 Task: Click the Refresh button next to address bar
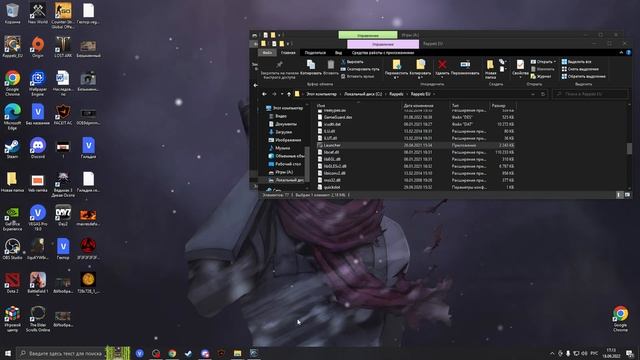pos(543,94)
